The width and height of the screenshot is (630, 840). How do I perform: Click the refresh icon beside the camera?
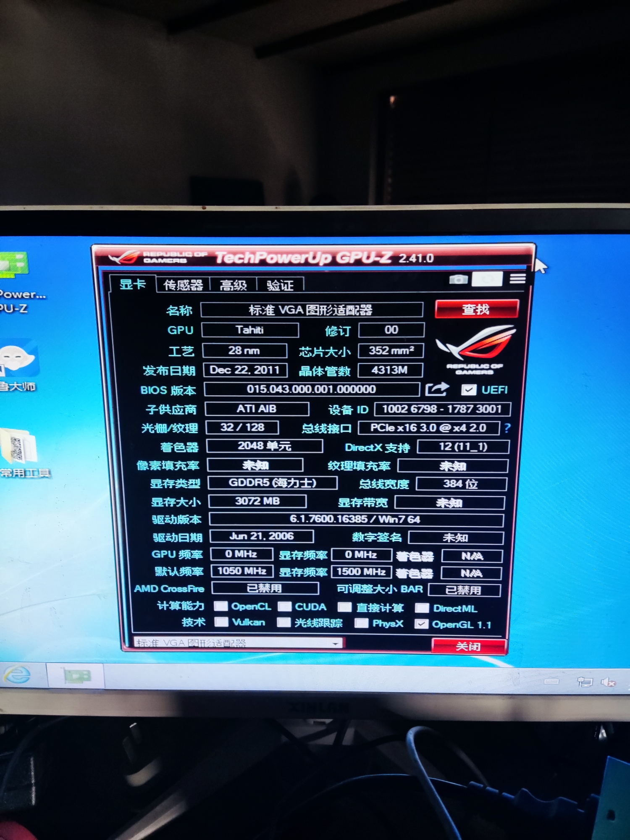point(487,279)
